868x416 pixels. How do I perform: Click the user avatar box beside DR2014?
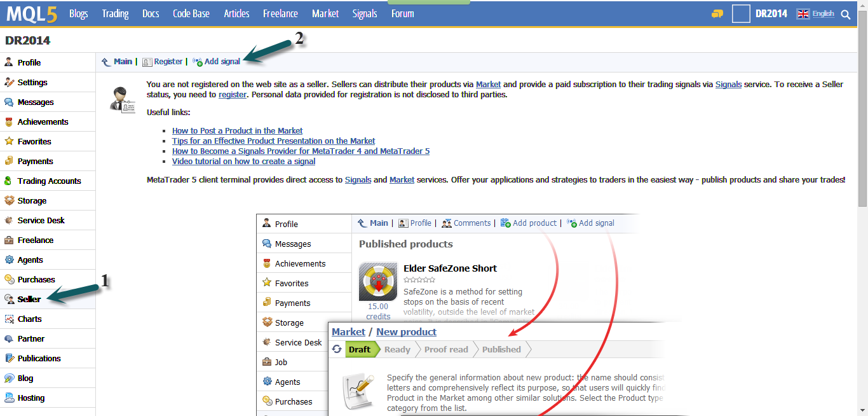[x=741, y=13]
